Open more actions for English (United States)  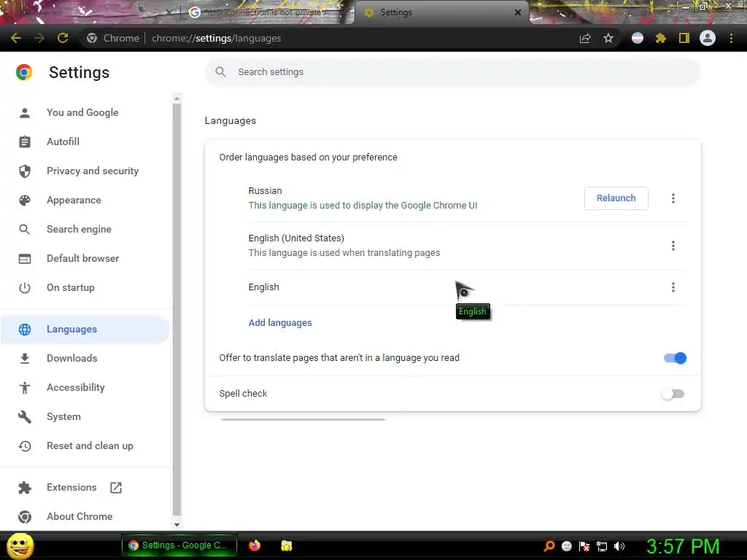click(673, 246)
